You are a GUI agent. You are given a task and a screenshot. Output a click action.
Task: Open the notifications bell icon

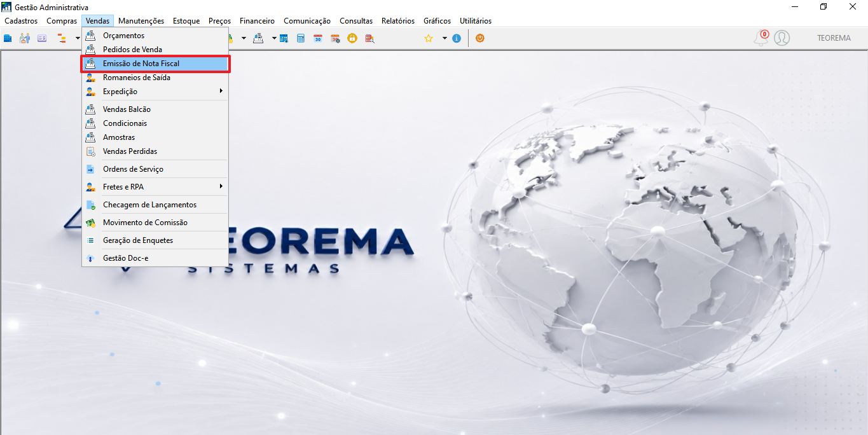[761, 38]
